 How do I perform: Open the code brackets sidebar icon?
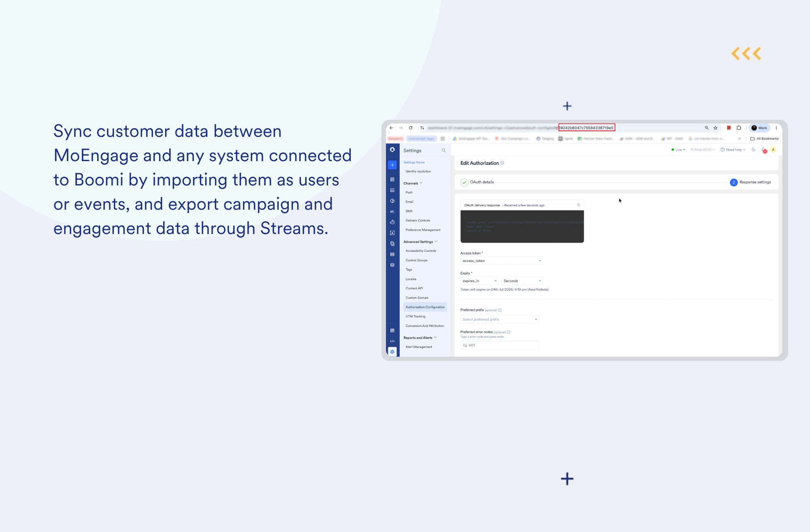(392, 341)
